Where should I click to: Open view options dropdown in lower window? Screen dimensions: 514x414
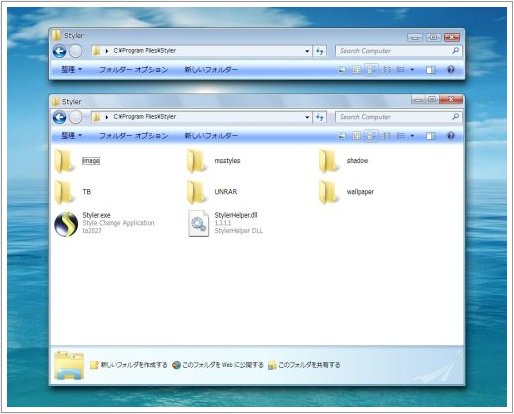[412, 136]
